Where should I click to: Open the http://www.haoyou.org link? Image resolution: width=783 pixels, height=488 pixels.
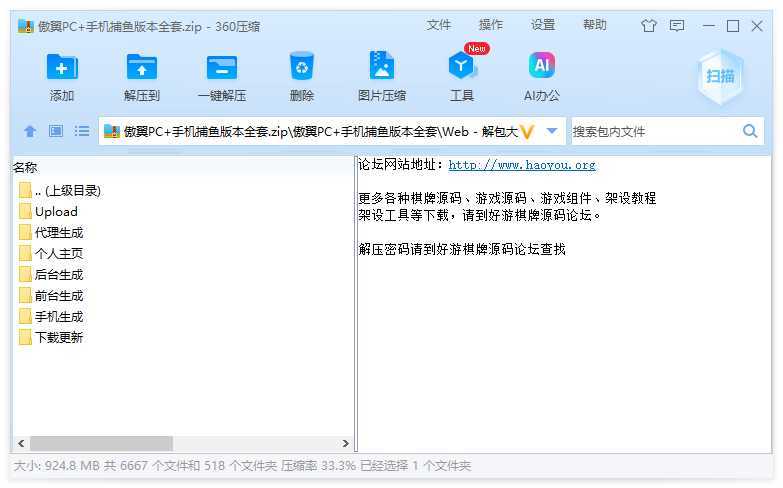[x=521, y=165]
